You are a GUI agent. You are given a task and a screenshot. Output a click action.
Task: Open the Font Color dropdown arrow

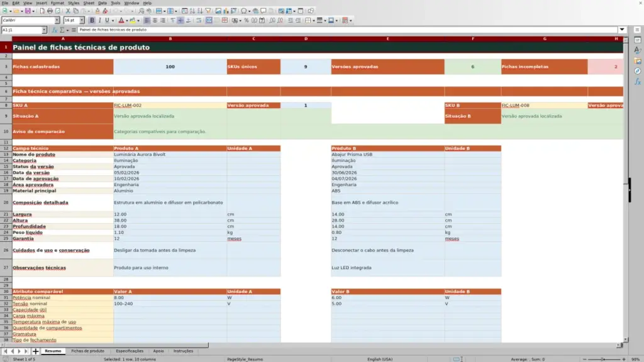click(x=126, y=21)
